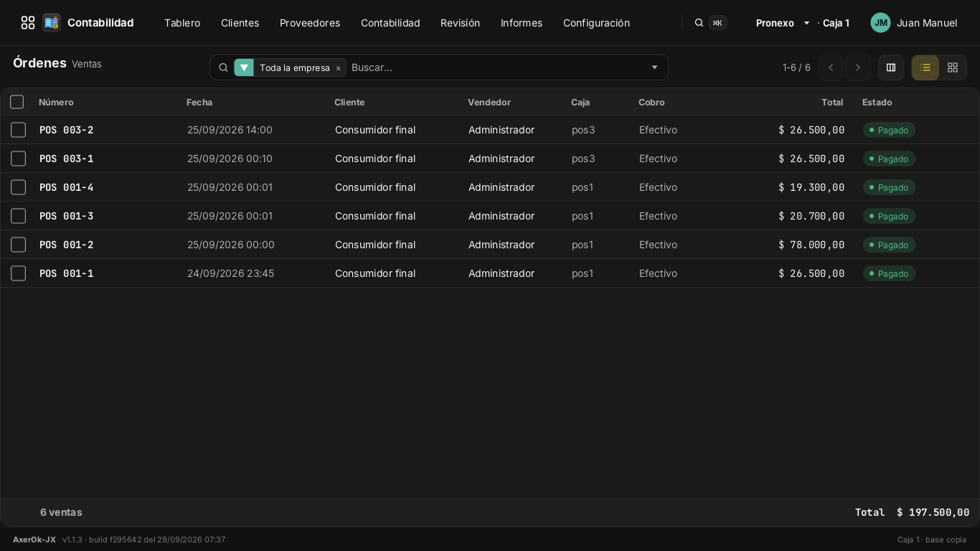The width and height of the screenshot is (980, 551).
Task: Remove the 'Toda la empresa' filter chip
Action: point(338,68)
